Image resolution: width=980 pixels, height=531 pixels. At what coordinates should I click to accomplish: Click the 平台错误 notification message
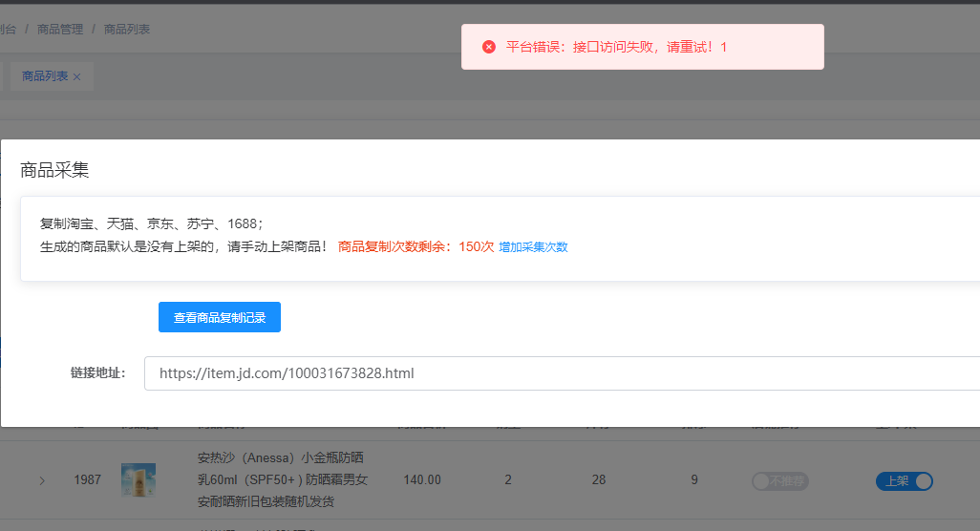tap(616, 47)
